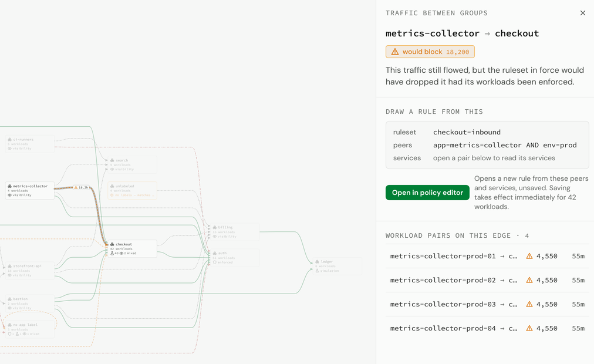594x364 pixels.
Task: Click the 4,550 count on prod-02 row
Action: 546,280
